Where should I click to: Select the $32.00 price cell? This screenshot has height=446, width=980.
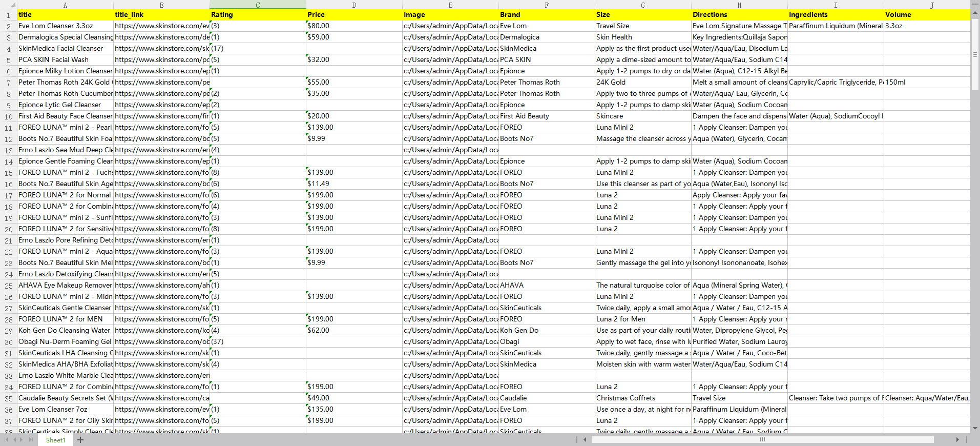(x=354, y=59)
